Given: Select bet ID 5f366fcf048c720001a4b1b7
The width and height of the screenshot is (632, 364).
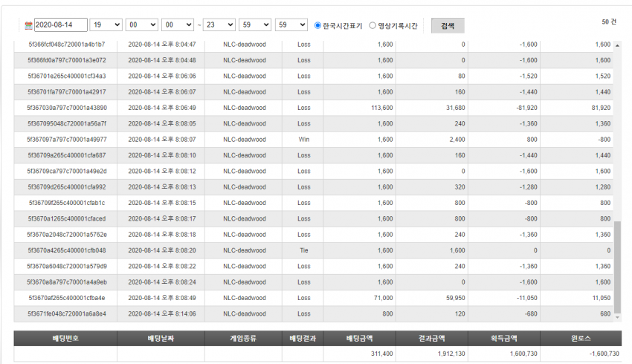Looking at the screenshot, I should pos(67,45).
